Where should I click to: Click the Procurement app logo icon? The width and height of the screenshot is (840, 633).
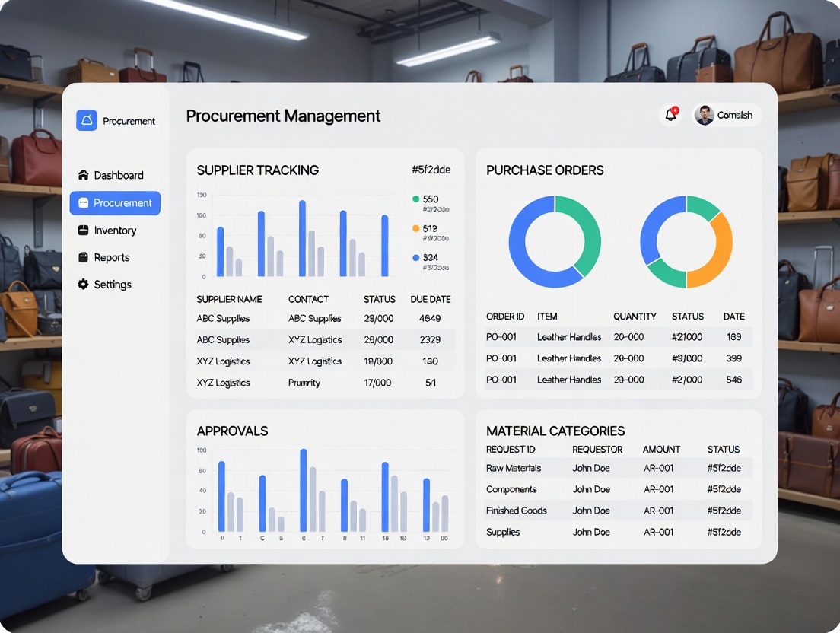pos(87,120)
